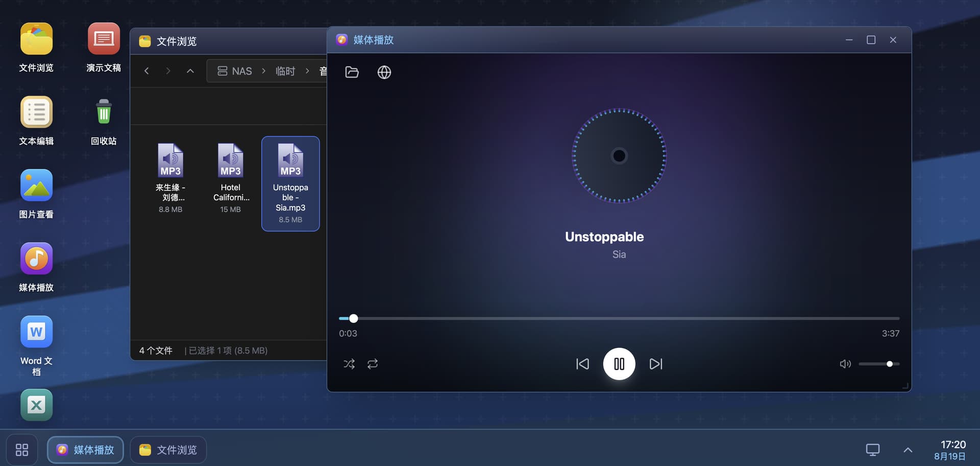Select the 来生缘 MP3 file
Image resolution: width=980 pixels, height=466 pixels.
(170, 178)
